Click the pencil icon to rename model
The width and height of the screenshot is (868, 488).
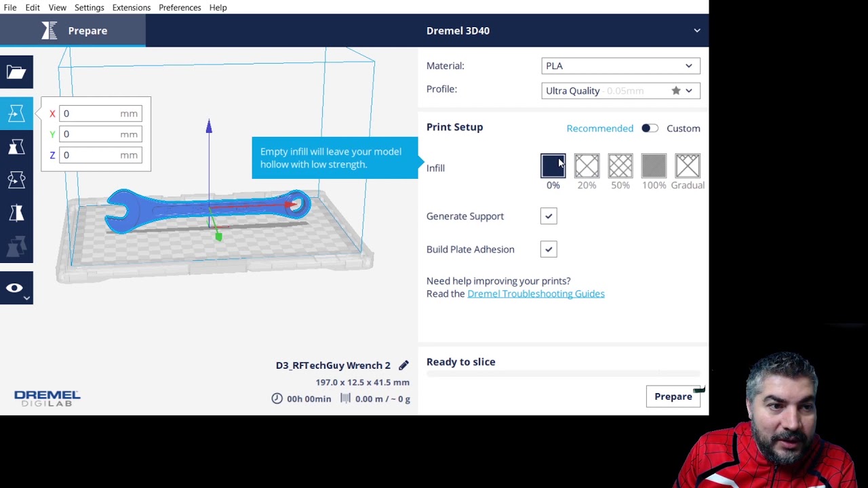pos(403,365)
